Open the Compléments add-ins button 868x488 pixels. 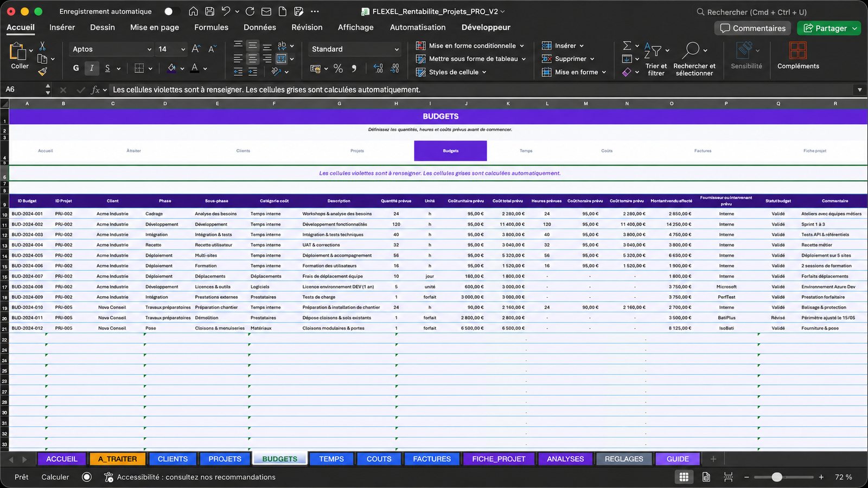pos(798,56)
